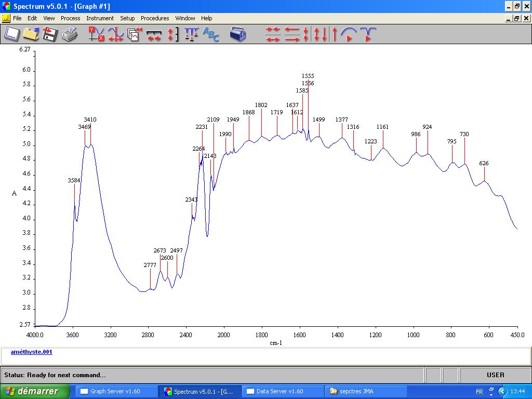Click the horizontal range expand icon
This screenshot has width=532, height=399.
pos(154,35)
